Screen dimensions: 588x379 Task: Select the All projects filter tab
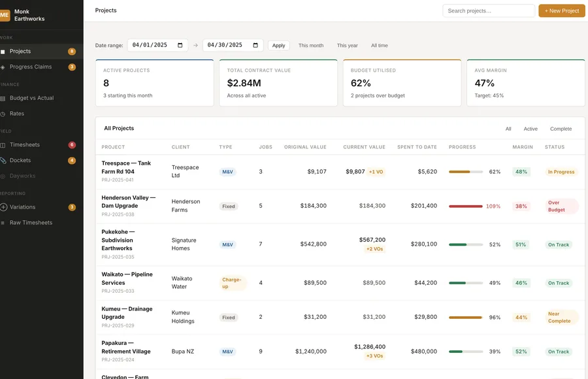[x=508, y=129]
